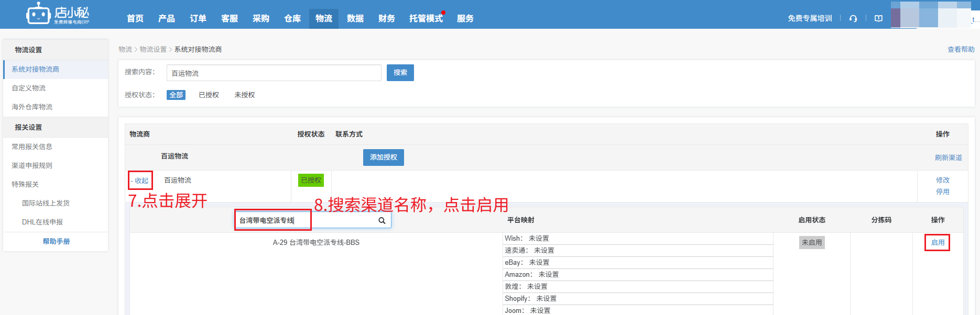
Task: Click the Shopify: 未设置 mapping row
Action: pos(638,298)
